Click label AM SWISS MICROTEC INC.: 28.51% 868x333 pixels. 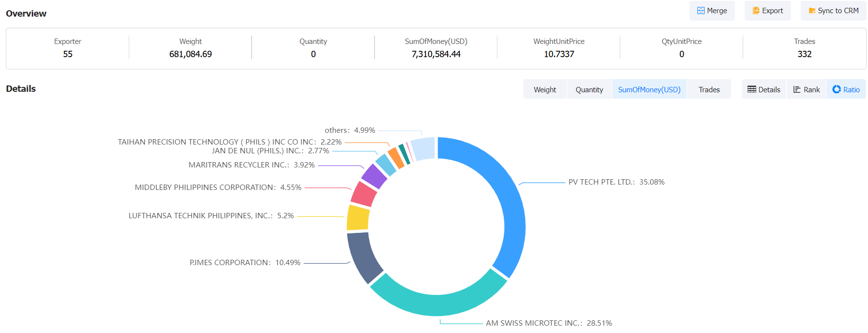coord(549,323)
